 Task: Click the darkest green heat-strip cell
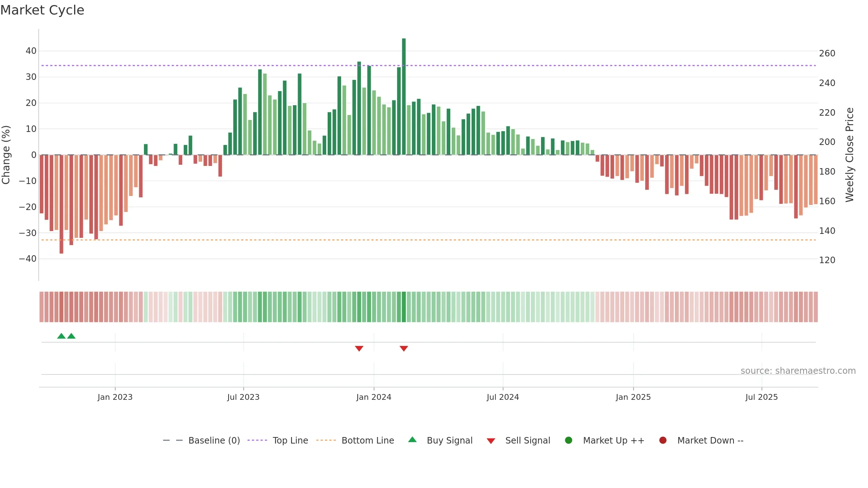(x=404, y=307)
